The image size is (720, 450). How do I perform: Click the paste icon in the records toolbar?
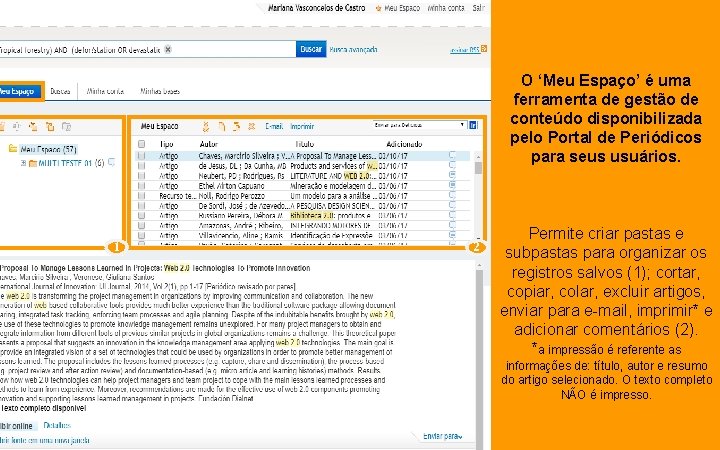[x=236, y=126]
